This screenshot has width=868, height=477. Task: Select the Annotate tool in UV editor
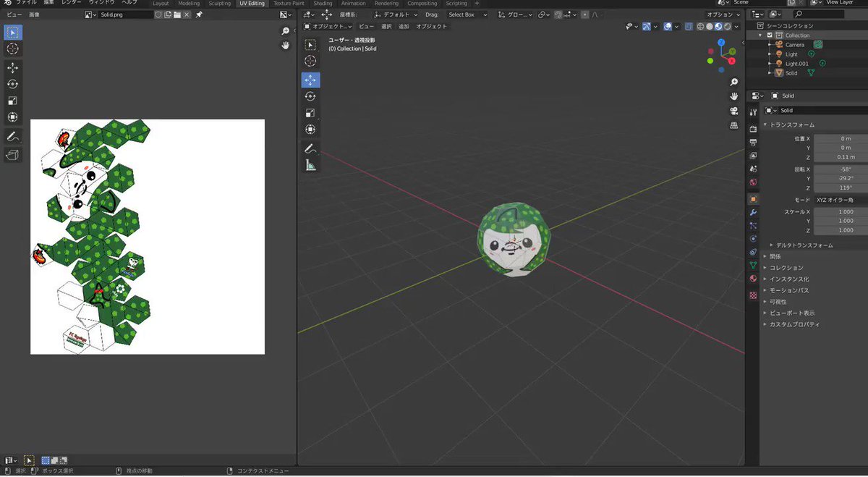[12, 136]
